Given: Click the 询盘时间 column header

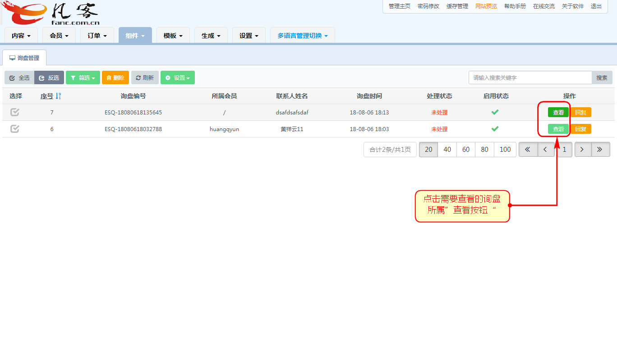Looking at the screenshot, I should click(x=369, y=96).
